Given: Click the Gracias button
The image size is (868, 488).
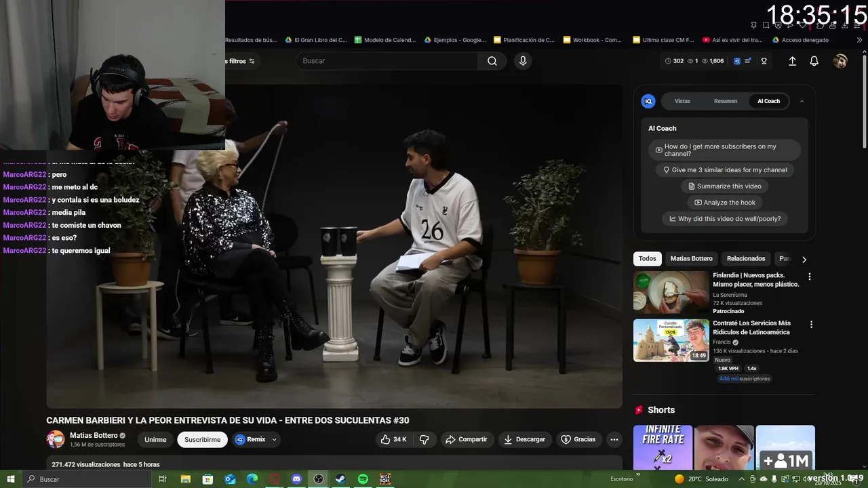Looking at the screenshot, I should pos(578,439).
